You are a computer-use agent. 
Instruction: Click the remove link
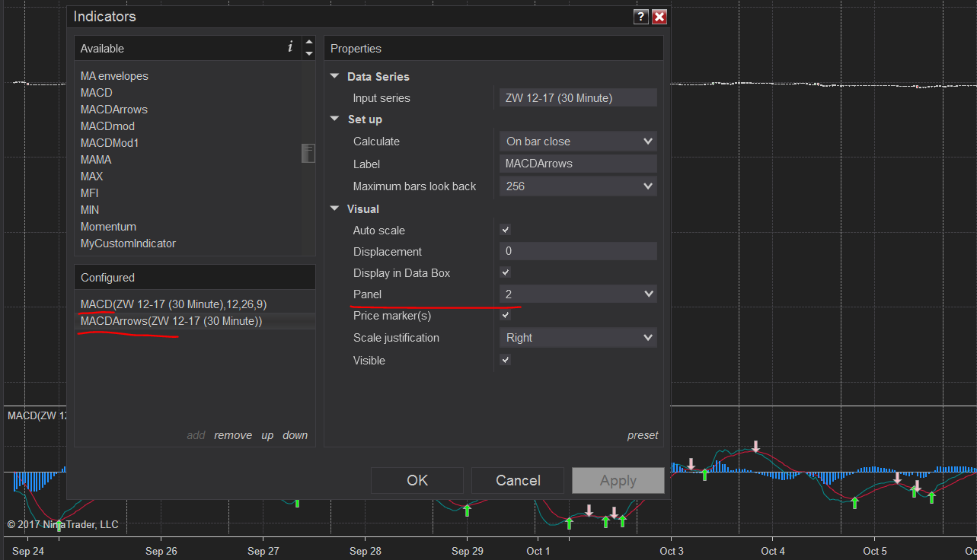[x=233, y=435]
